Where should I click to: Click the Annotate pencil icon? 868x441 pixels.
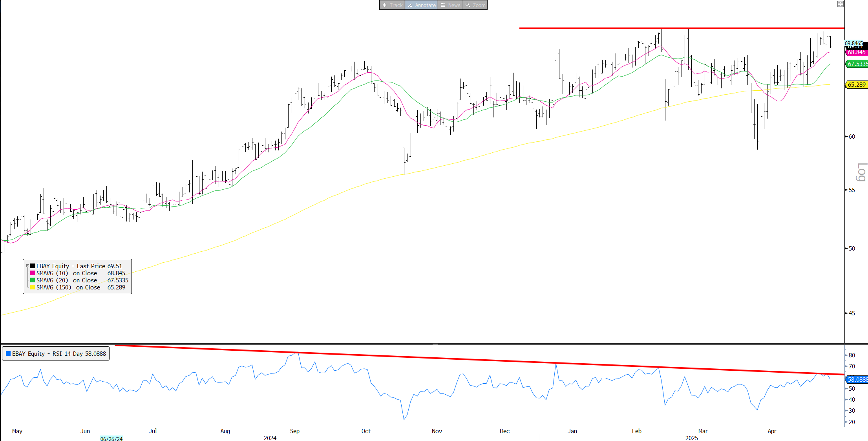410,5
